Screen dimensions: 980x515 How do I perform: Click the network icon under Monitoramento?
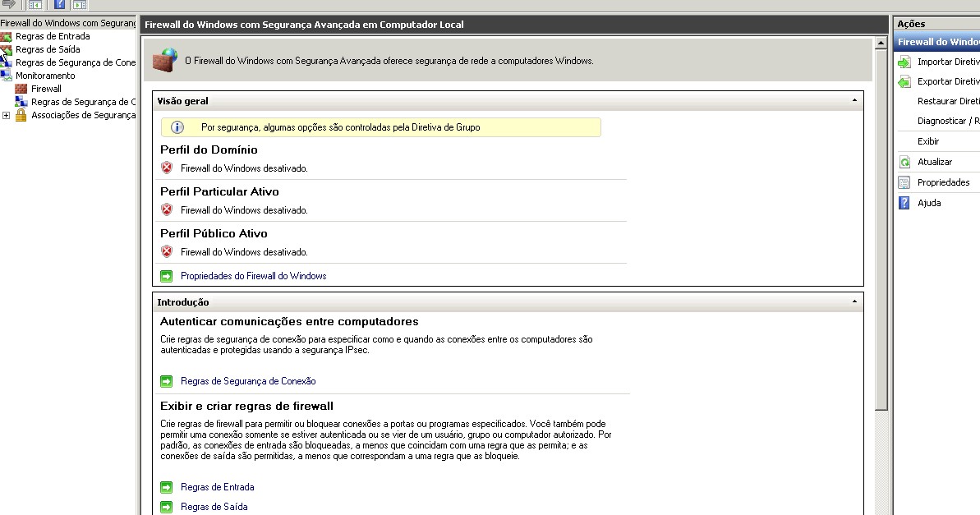tap(21, 102)
